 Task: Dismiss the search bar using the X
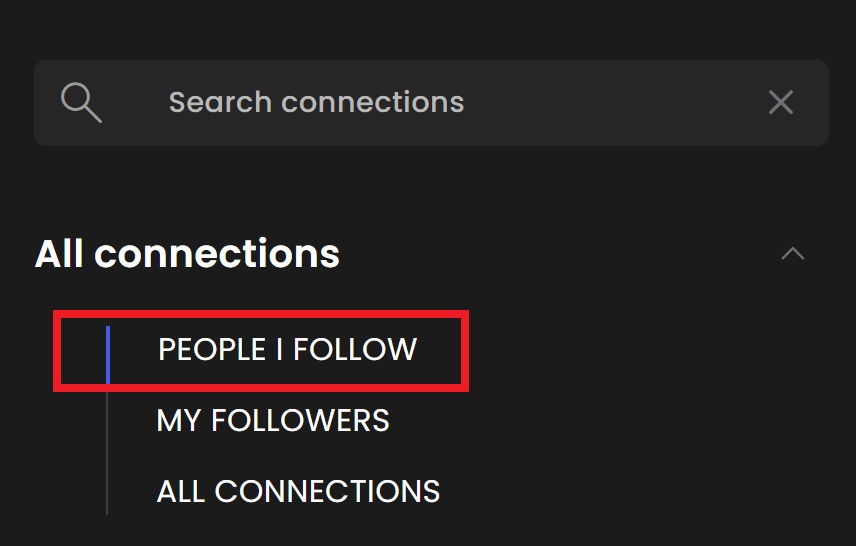(x=781, y=102)
